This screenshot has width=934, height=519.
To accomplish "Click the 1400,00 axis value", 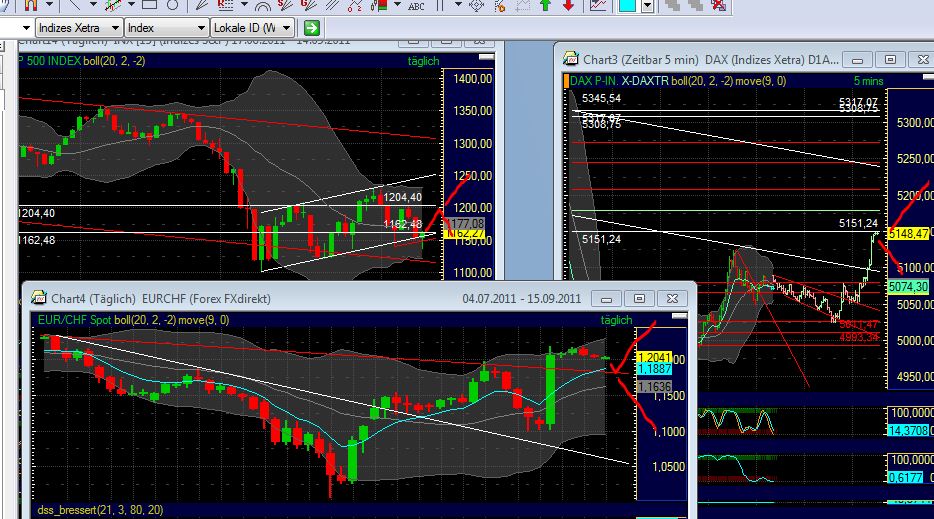I will (472, 79).
